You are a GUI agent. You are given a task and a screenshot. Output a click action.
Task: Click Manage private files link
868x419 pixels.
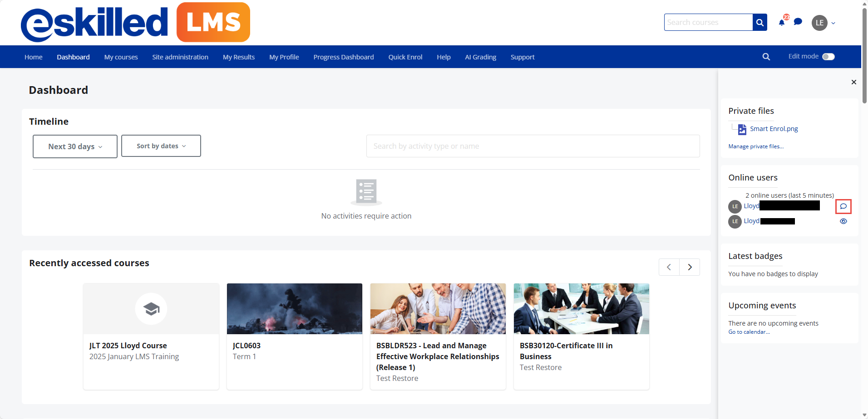755,146
